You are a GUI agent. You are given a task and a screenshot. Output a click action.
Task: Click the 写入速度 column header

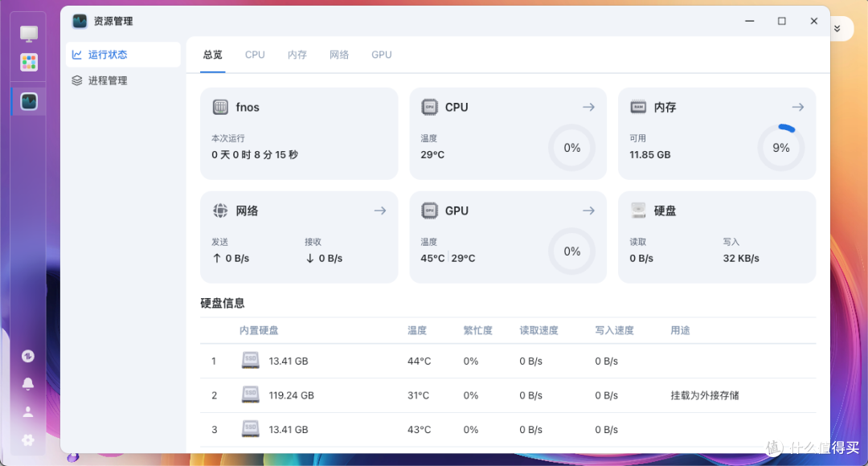pos(615,330)
